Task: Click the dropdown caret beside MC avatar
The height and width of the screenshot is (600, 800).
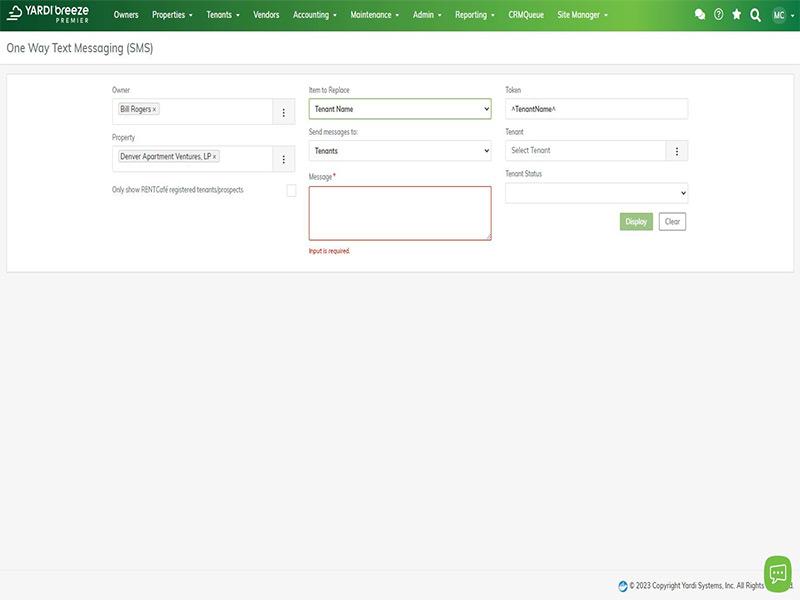Action: pos(793,15)
